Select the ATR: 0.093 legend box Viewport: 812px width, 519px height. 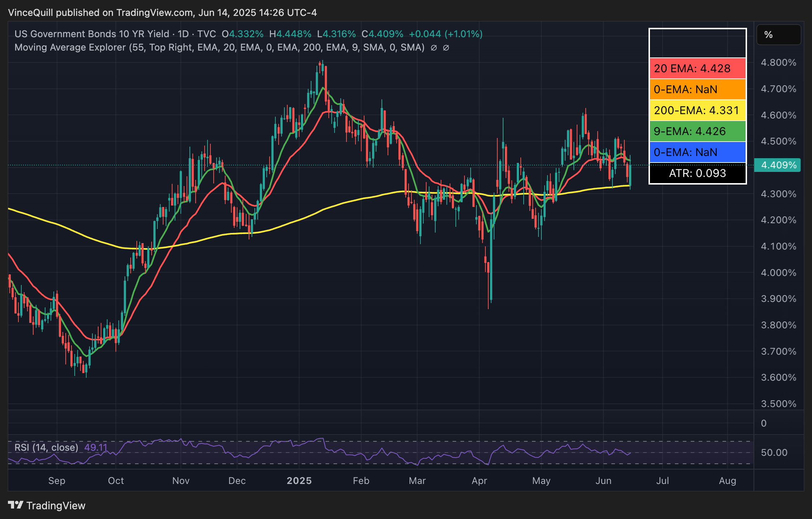(x=697, y=173)
